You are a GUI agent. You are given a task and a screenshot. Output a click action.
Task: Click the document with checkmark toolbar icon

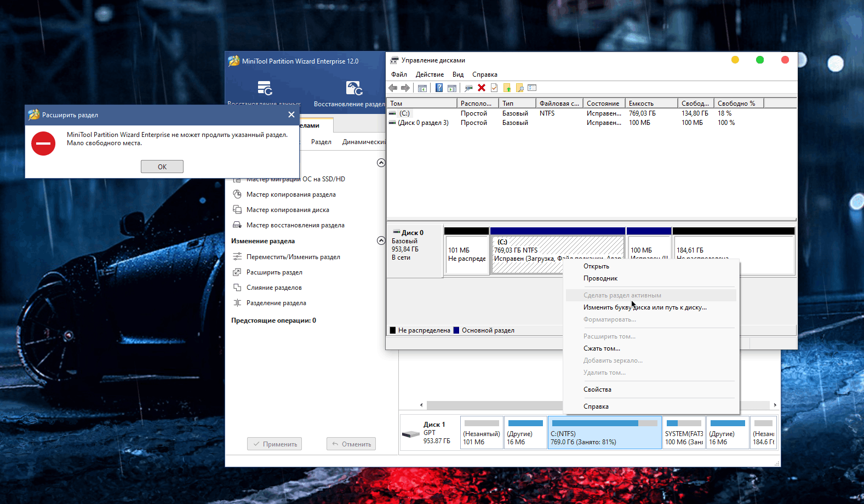pos(494,88)
